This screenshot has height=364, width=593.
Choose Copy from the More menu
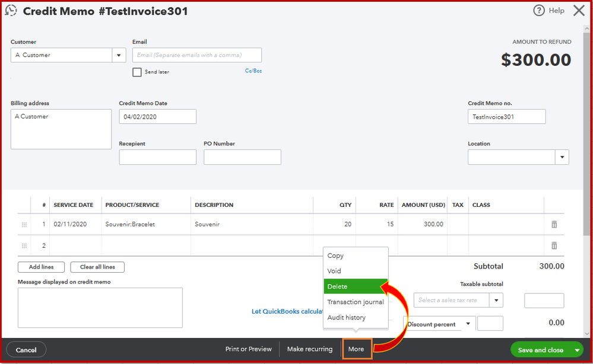(335, 256)
